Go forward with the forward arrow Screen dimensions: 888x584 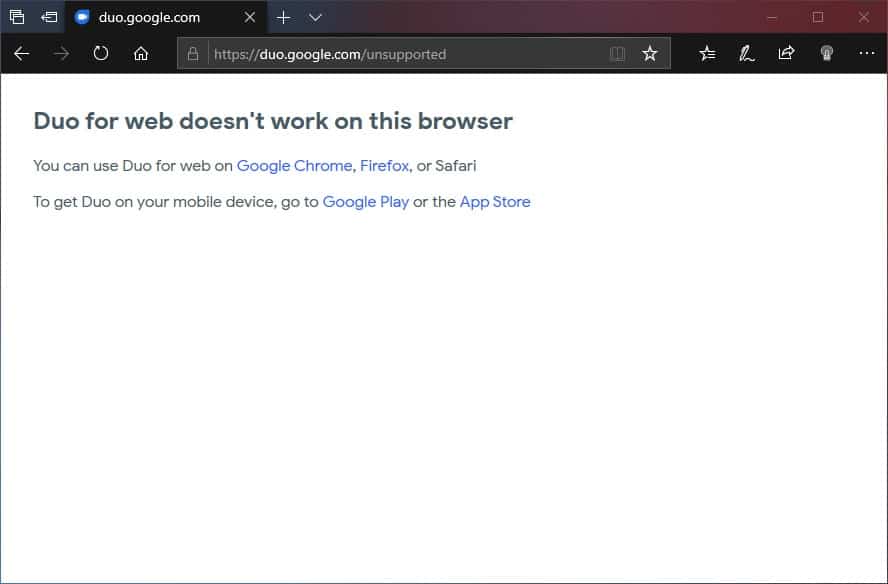pos(61,54)
